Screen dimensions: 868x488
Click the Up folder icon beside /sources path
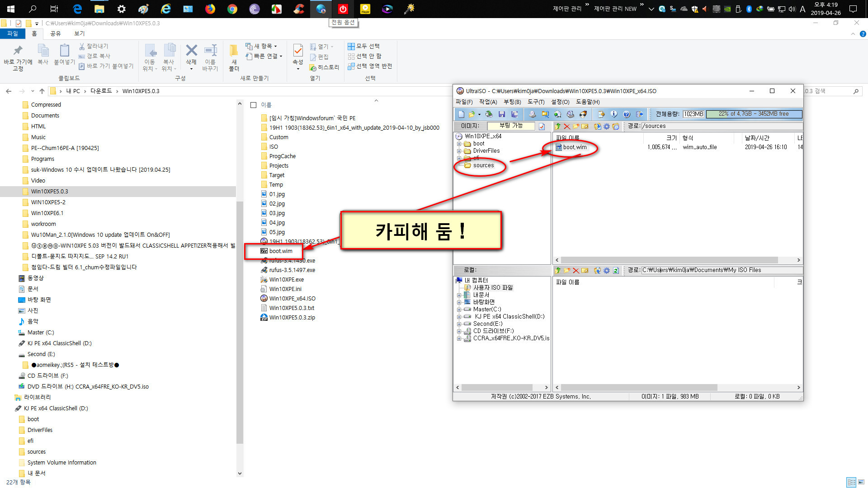pyautogui.click(x=557, y=126)
